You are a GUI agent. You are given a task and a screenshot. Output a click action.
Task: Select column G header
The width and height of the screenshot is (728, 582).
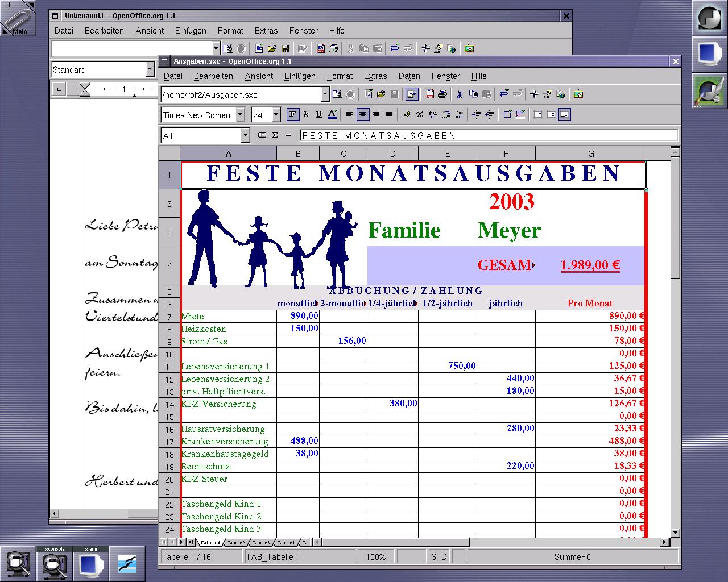(x=590, y=153)
